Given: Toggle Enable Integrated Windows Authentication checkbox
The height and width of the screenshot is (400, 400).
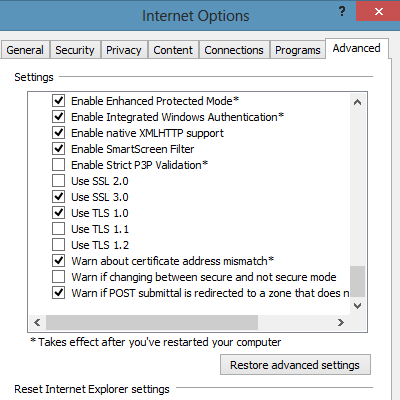Looking at the screenshot, I should click(x=58, y=116).
